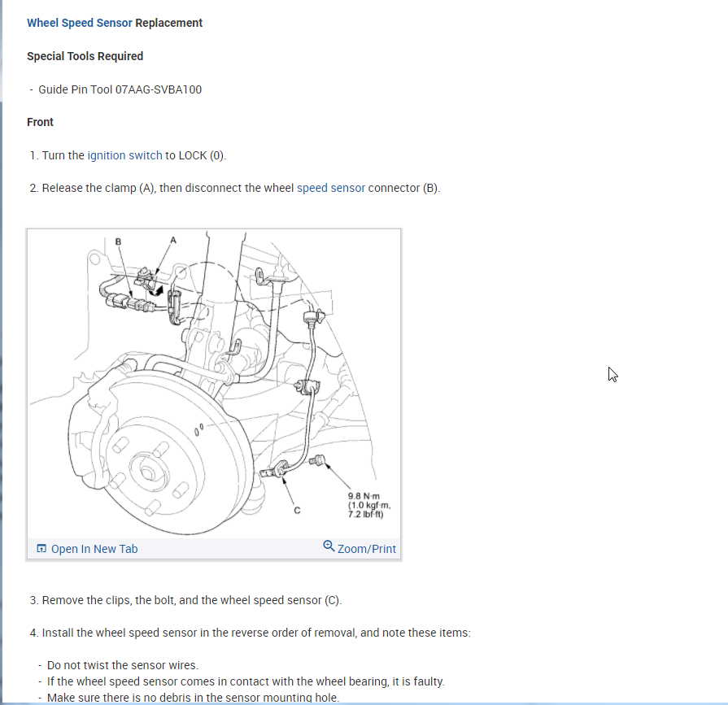728x705 pixels.
Task: Select the 'Guide Pin Tool 07AAG-SVBA100' text
Action: (120, 89)
